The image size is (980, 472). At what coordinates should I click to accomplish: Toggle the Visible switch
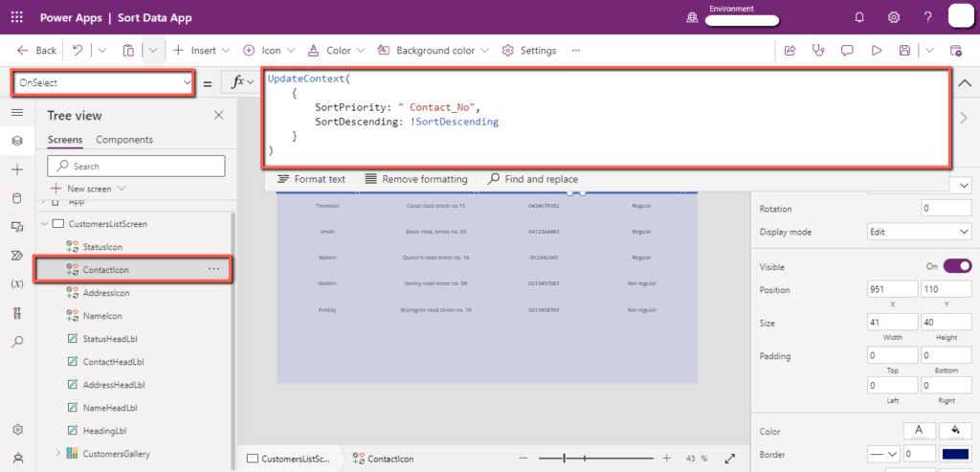click(x=957, y=266)
